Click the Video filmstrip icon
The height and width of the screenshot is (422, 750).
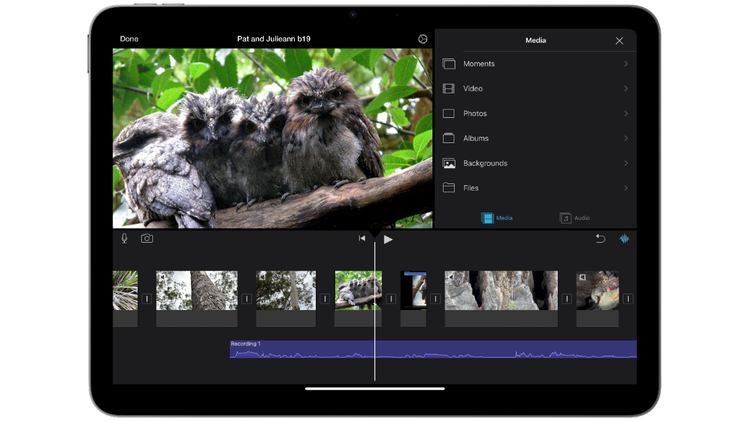tap(449, 89)
